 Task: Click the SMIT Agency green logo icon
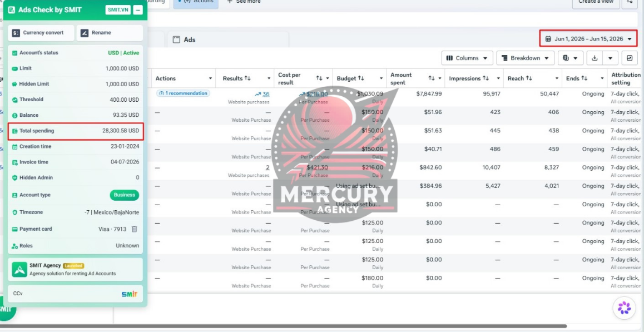pyautogui.click(x=19, y=270)
